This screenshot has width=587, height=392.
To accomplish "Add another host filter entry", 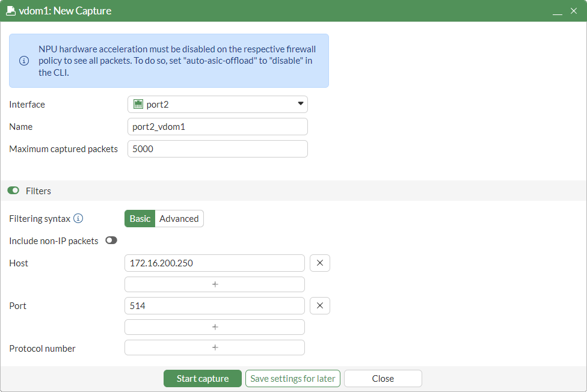I will (x=214, y=284).
